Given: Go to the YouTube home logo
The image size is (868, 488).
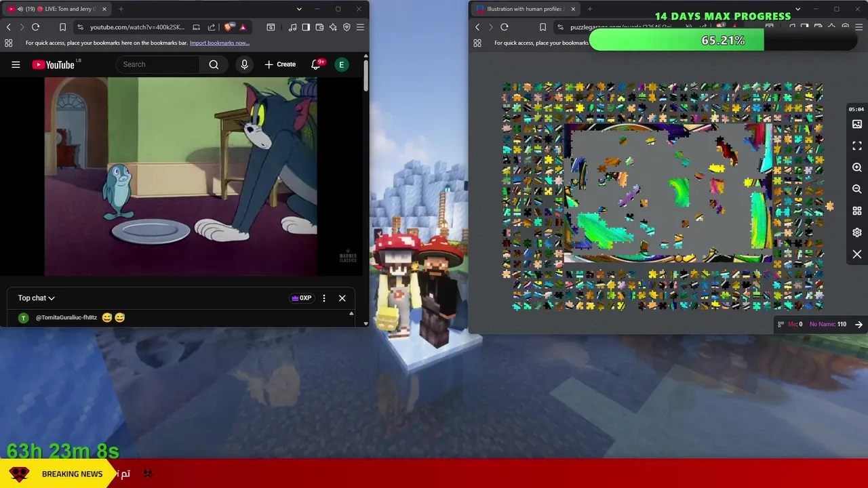Looking at the screenshot, I should pyautogui.click(x=53, y=64).
